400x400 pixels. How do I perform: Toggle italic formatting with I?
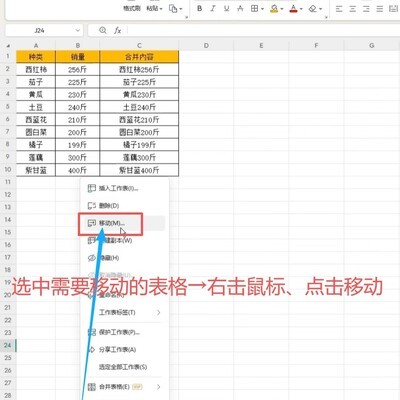coord(213,9)
